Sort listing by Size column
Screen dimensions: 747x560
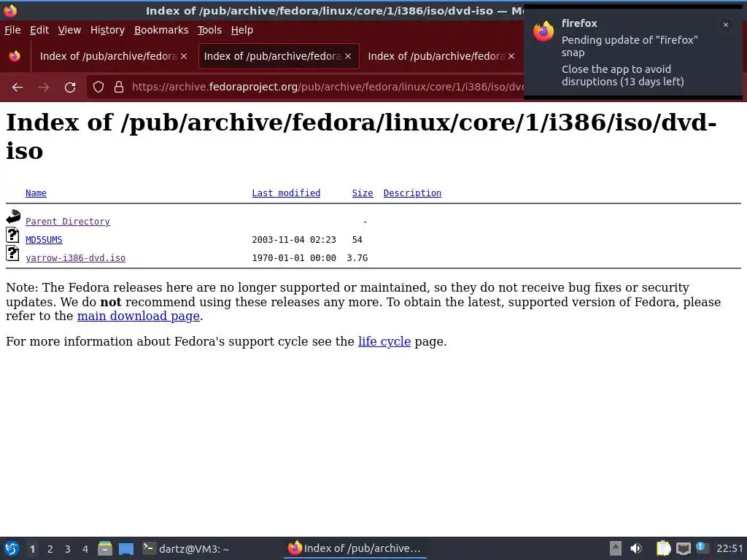click(x=363, y=193)
